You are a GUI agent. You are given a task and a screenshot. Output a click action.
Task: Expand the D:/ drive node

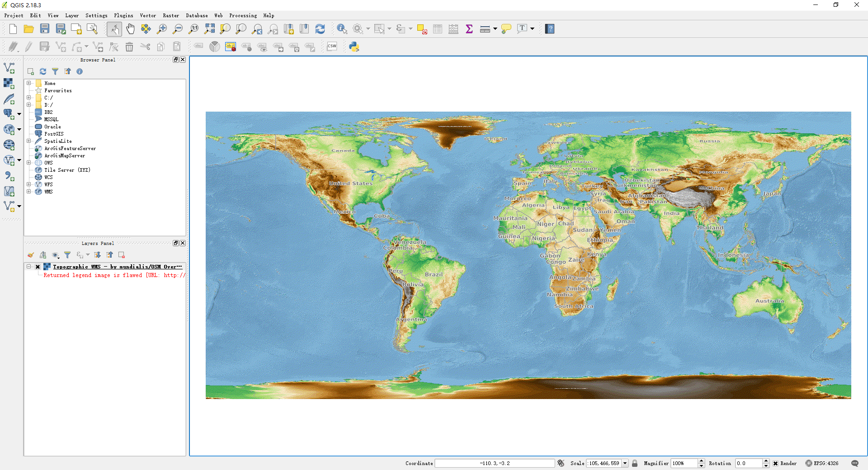[x=29, y=105]
